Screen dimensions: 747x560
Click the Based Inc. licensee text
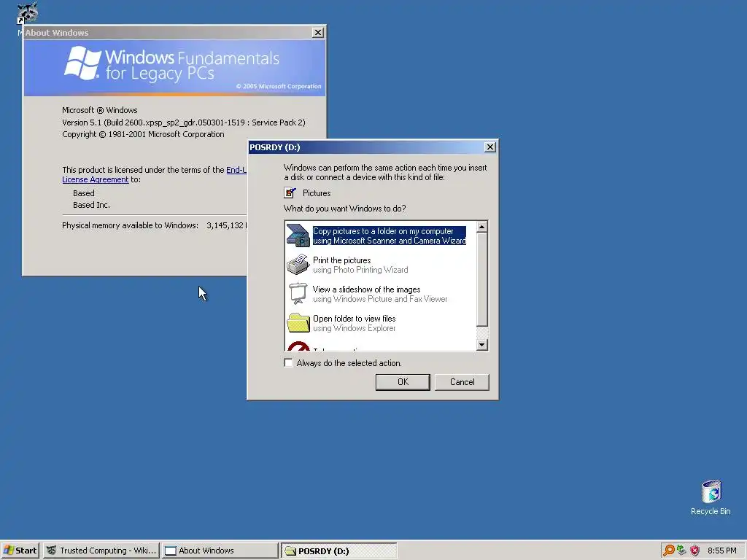click(x=91, y=205)
